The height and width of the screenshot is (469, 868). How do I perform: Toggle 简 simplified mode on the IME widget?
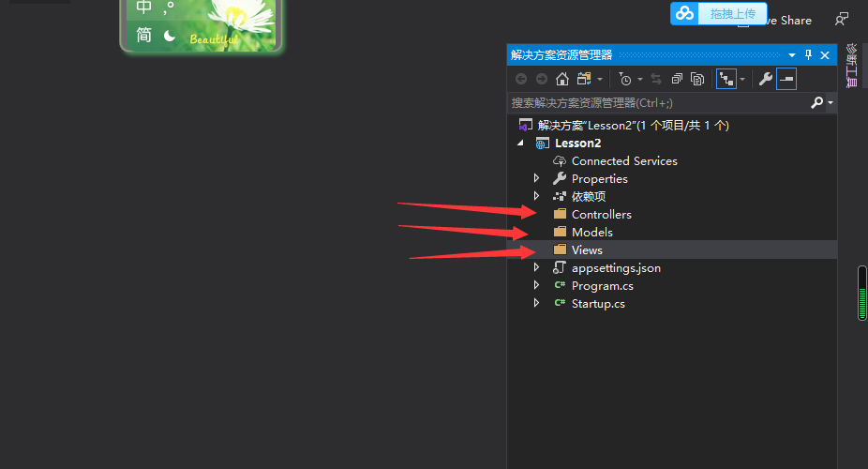pyautogui.click(x=144, y=35)
